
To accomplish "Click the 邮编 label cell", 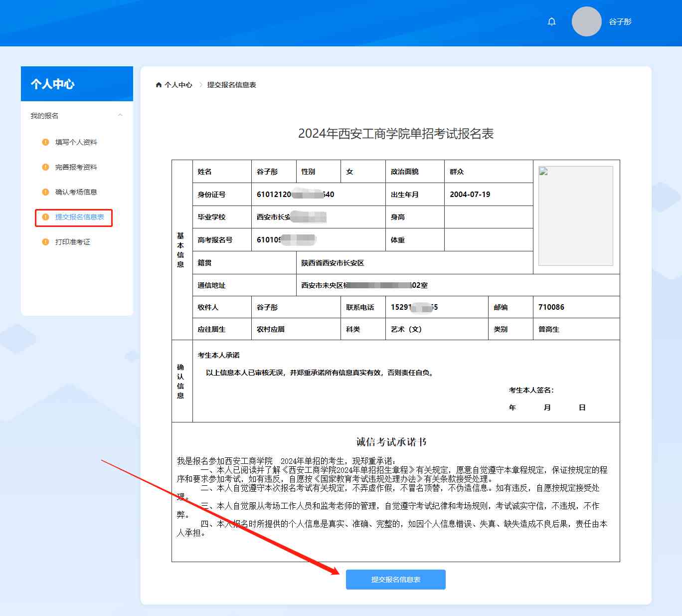I will (511, 307).
